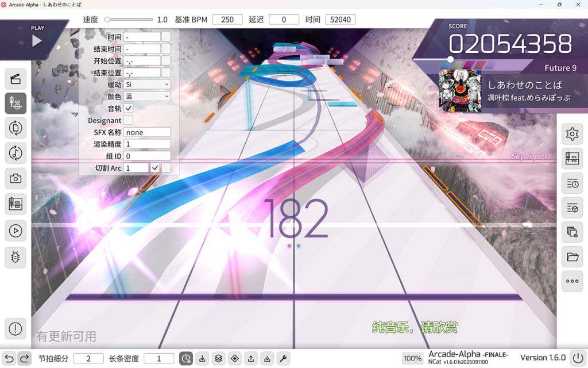The image size is (588, 368).
Task: Enable the Designant checkbox
Action: (129, 121)
